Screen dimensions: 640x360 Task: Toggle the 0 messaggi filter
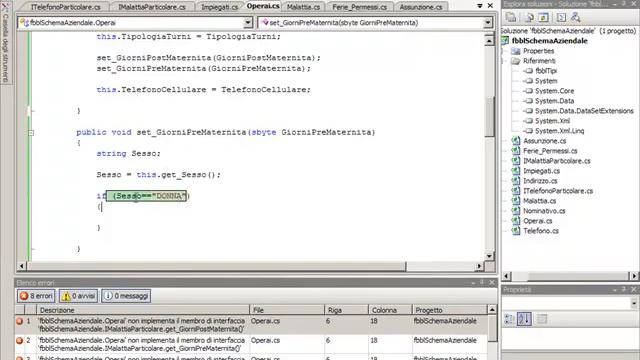(126, 296)
